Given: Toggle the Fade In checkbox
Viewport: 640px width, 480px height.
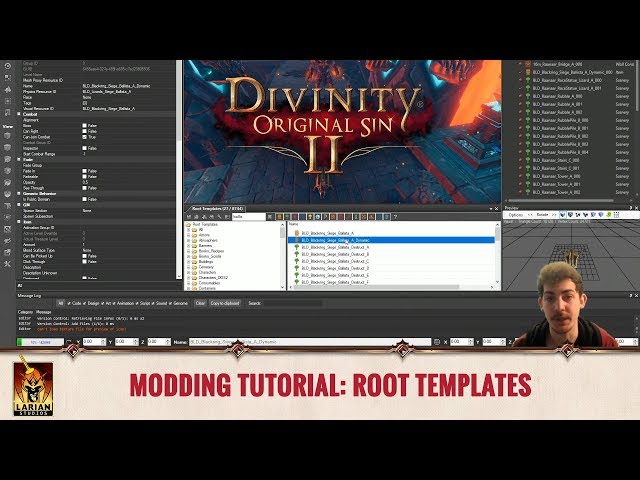Looking at the screenshot, I should 84,171.
